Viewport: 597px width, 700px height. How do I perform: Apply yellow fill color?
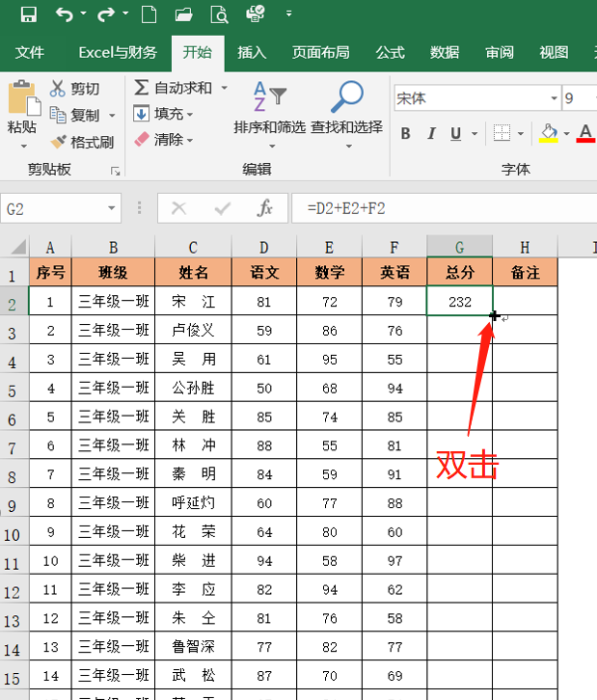pyautogui.click(x=549, y=133)
